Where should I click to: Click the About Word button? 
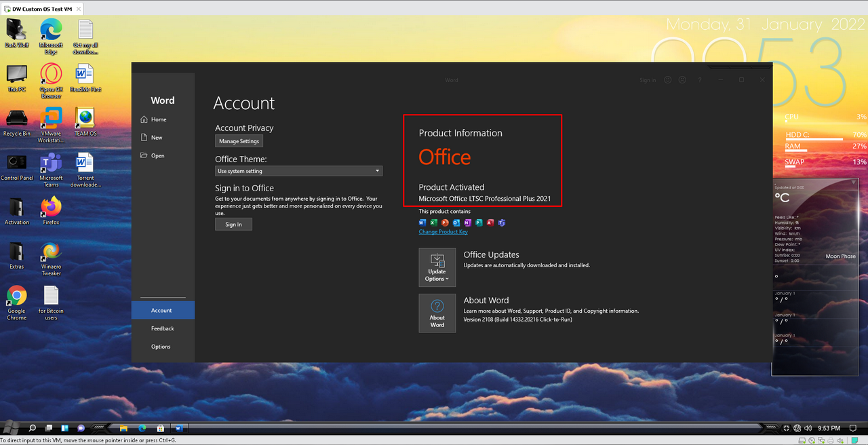437,313
